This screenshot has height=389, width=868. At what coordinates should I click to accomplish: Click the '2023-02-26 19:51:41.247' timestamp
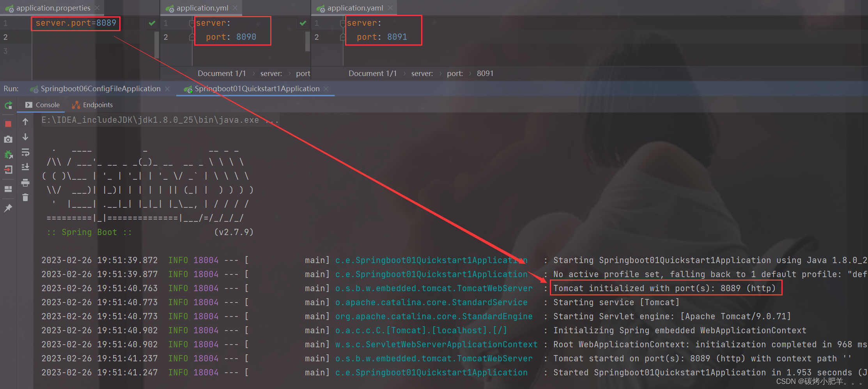99,373
